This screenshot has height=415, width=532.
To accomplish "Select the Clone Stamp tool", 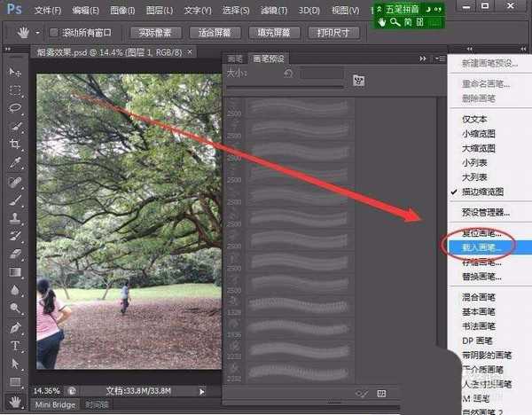I will coord(15,217).
